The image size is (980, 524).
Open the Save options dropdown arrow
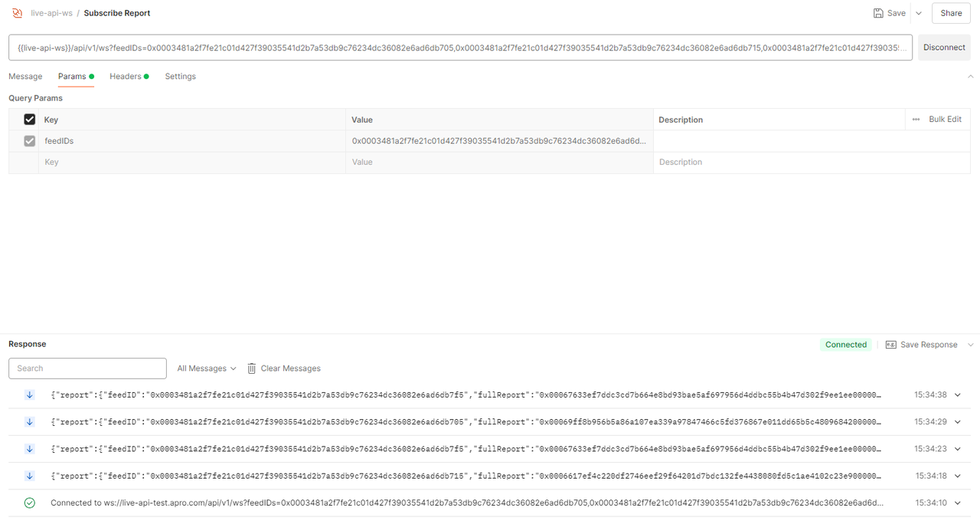tap(919, 13)
